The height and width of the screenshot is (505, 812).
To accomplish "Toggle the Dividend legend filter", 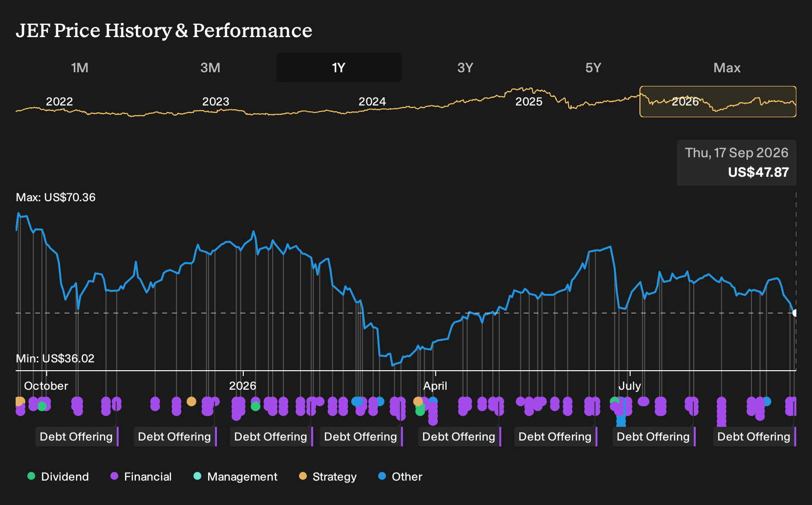I will (58, 477).
